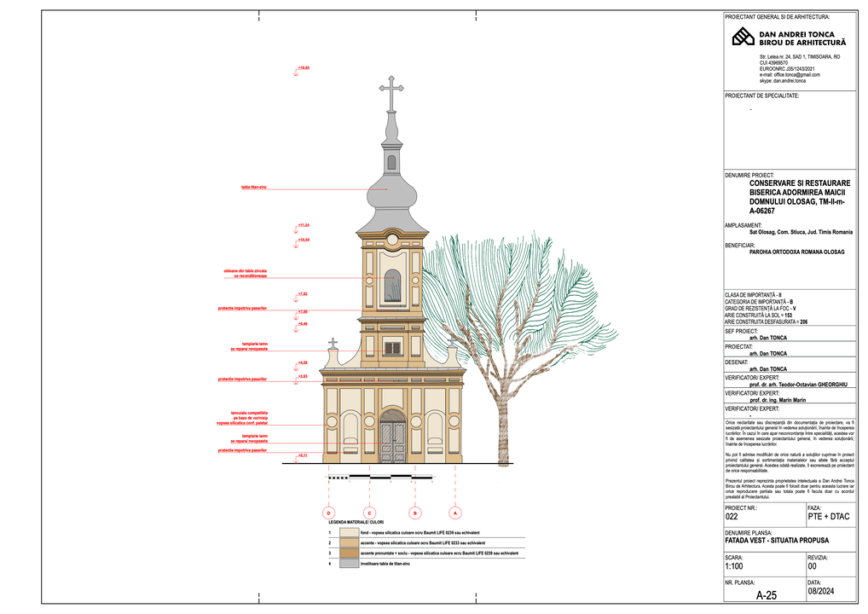Image resolution: width=868 pixels, height=614 pixels.
Task: Click the arched entrance door of church
Action: (x=392, y=437)
